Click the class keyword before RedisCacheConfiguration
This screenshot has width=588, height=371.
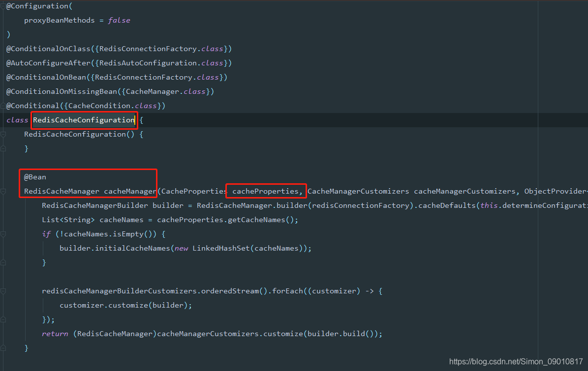(x=17, y=120)
